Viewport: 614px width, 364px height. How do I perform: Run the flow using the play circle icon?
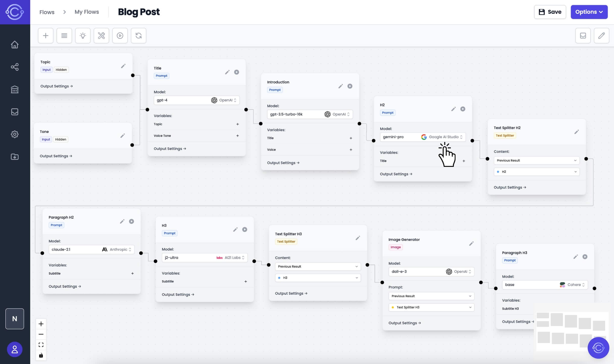click(120, 35)
